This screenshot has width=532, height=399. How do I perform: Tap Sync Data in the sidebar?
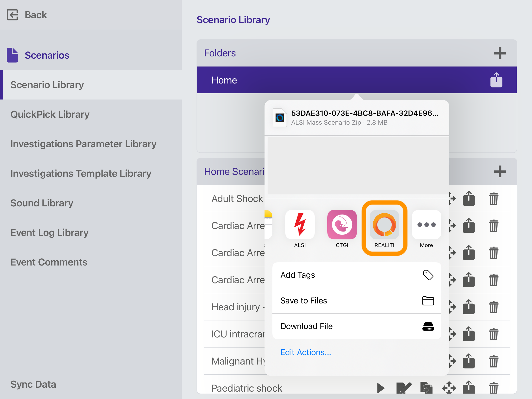pos(33,384)
